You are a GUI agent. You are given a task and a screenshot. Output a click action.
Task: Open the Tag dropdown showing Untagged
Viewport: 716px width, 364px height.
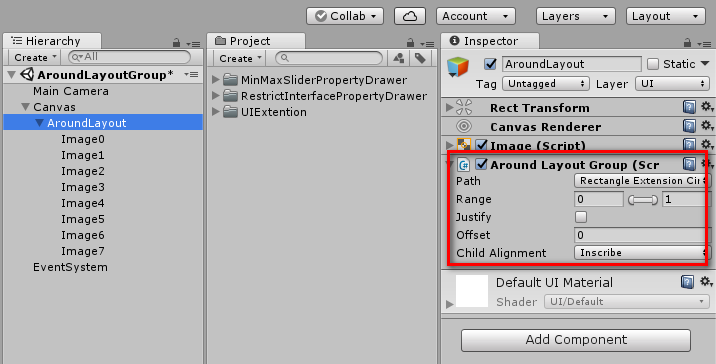[545, 84]
